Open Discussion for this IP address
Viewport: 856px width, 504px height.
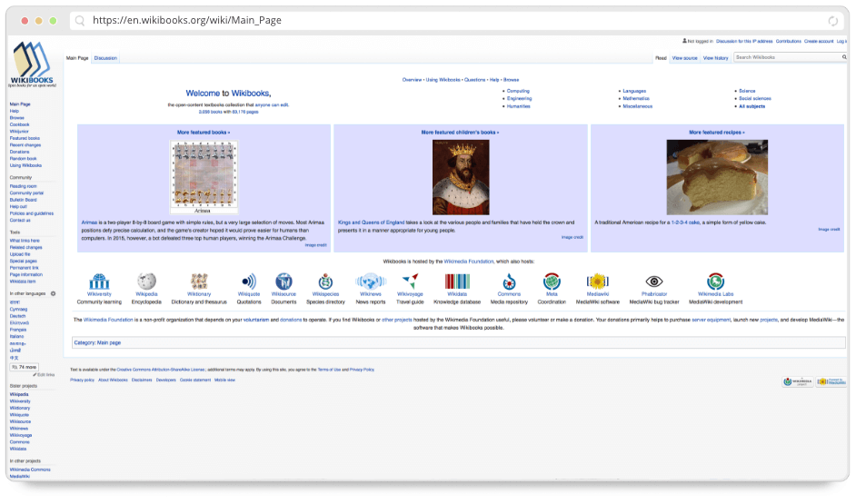pos(744,42)
